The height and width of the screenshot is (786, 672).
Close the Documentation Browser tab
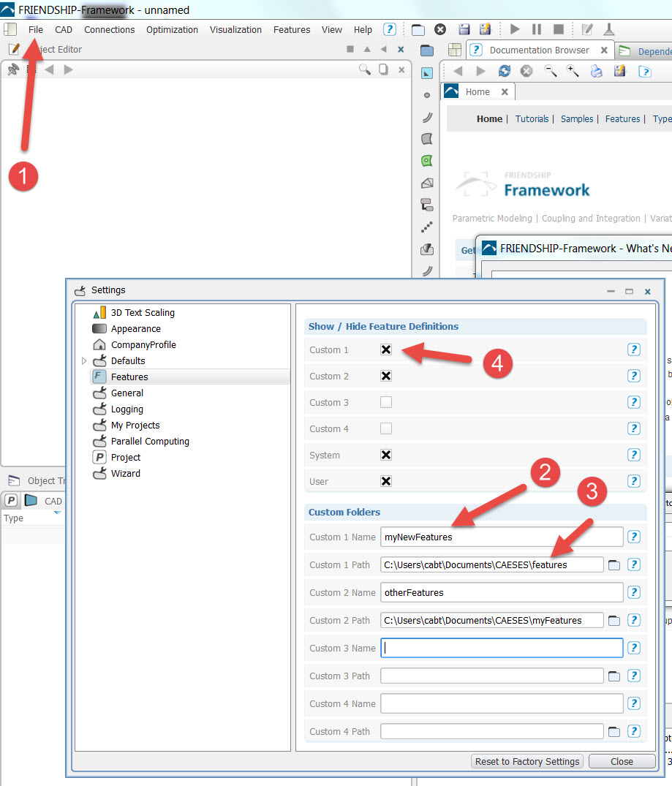[x=604, y=50]
